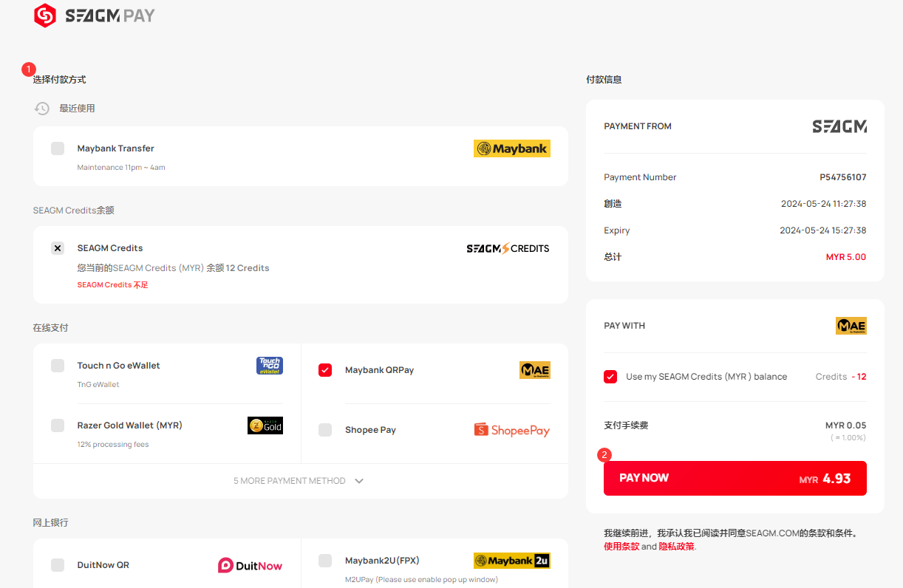
Task: Click the Maybank2u logo
Action: (x=512, y=561)
